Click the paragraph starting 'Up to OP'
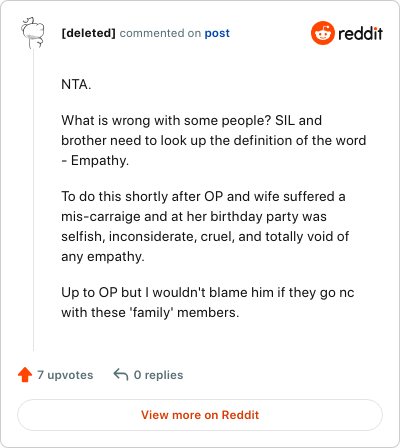 (208, 302)
